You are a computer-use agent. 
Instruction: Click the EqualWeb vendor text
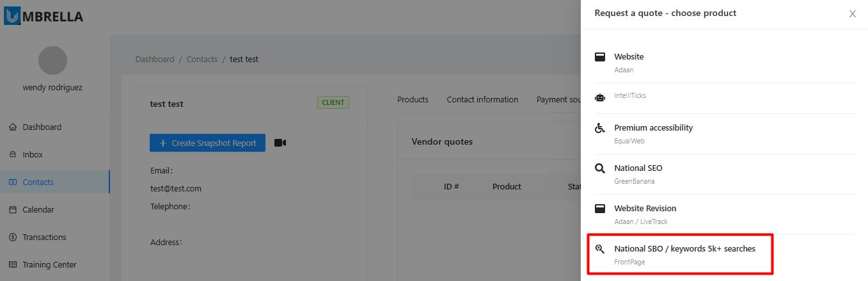tap(628, 141)
